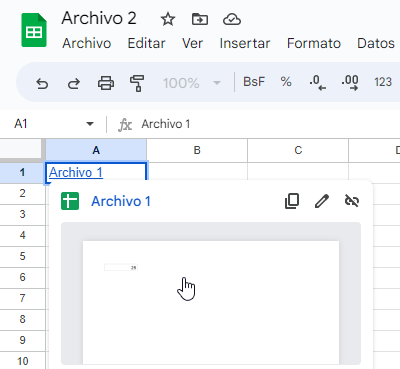Open the 123 more formats menu
This screenshot has width=400, height=369.
click(383, 82)
